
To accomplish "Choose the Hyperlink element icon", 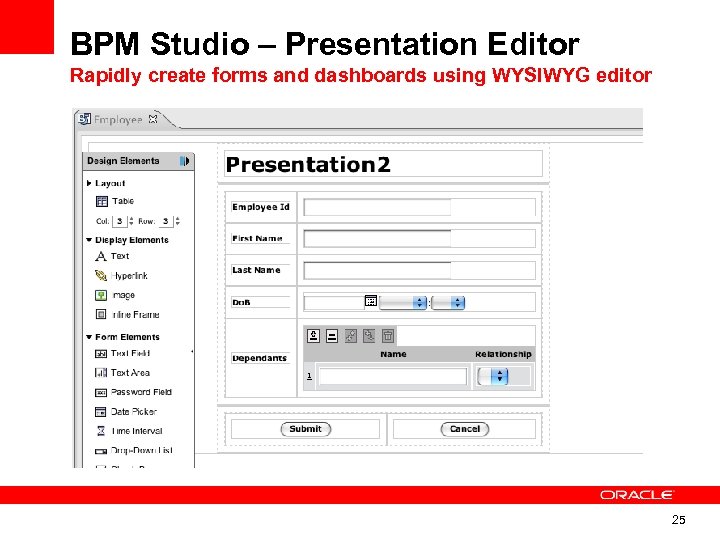I will [101, 276].
